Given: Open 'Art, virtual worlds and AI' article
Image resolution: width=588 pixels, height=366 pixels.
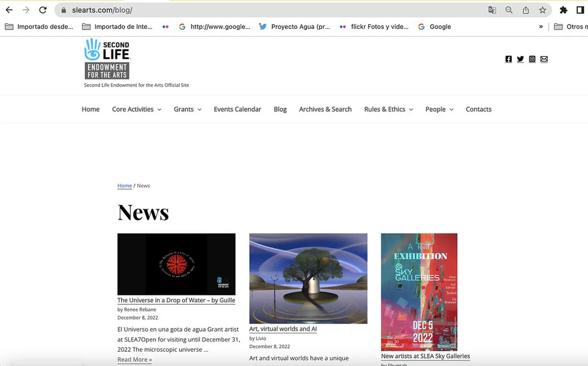Looking at the screenshot, I should pyautogui.click(x=283, y=329).
